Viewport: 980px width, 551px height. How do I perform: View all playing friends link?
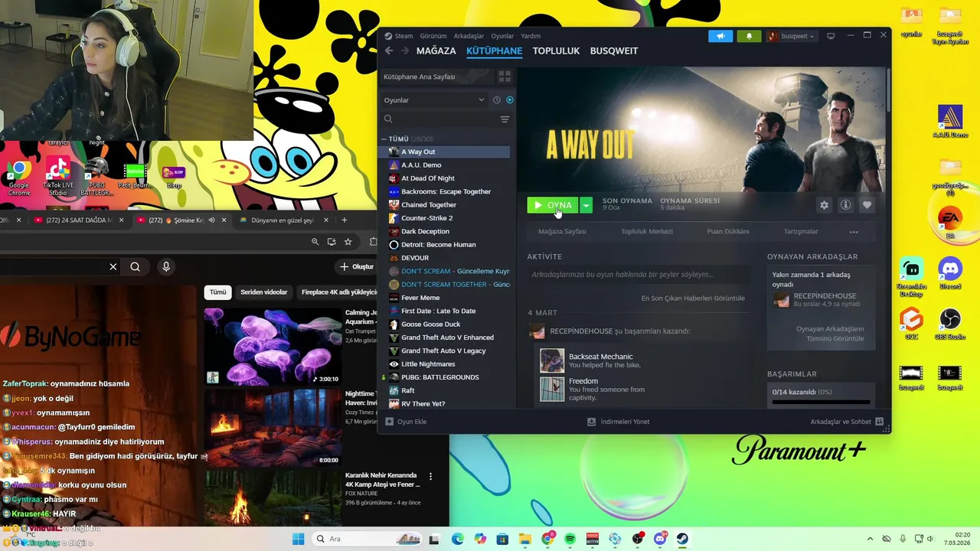(x=830, y=334)
